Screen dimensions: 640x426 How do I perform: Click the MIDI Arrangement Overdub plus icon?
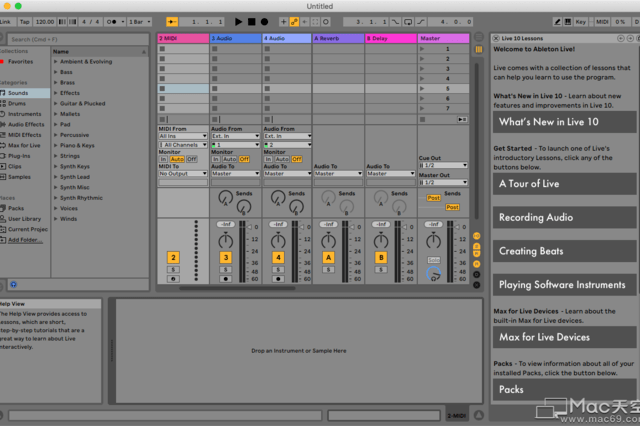point(283,22)
